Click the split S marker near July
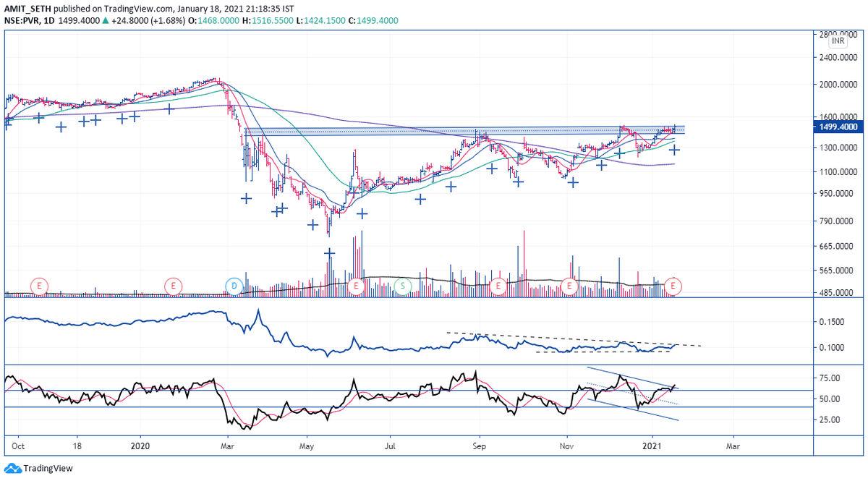 [x=404, y=286]
